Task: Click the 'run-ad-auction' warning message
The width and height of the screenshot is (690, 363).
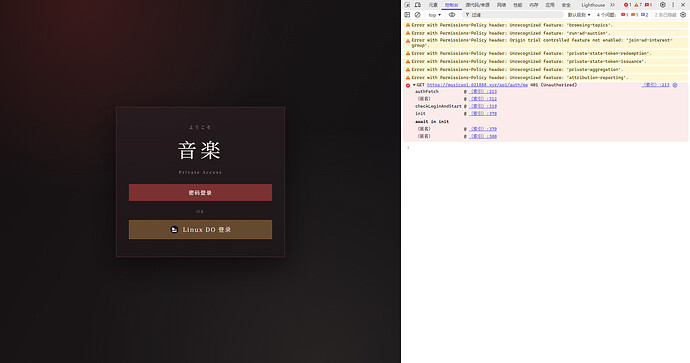Action: coord(511,33)
